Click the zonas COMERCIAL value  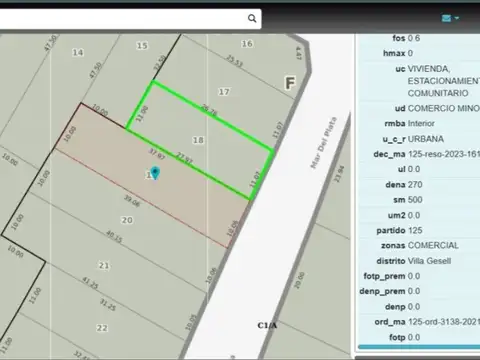(433, 246)
